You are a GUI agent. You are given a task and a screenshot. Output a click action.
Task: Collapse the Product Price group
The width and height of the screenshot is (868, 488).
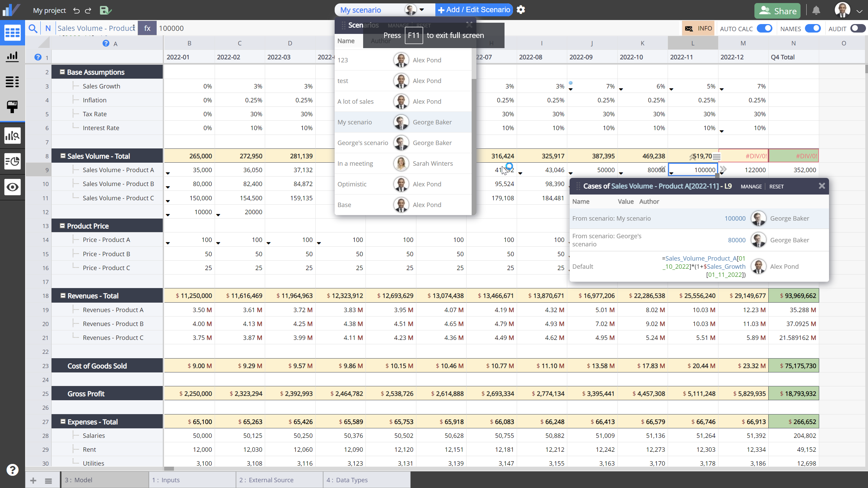point(62,226)
